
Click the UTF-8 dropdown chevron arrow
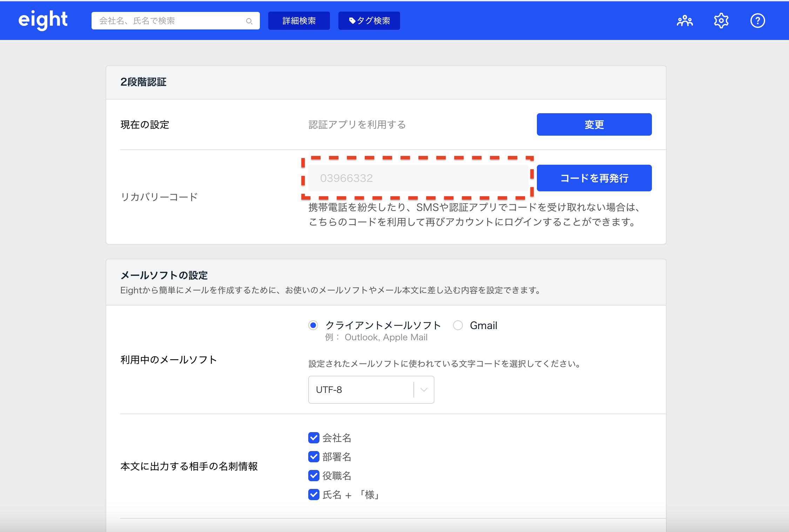pos(424,390)
